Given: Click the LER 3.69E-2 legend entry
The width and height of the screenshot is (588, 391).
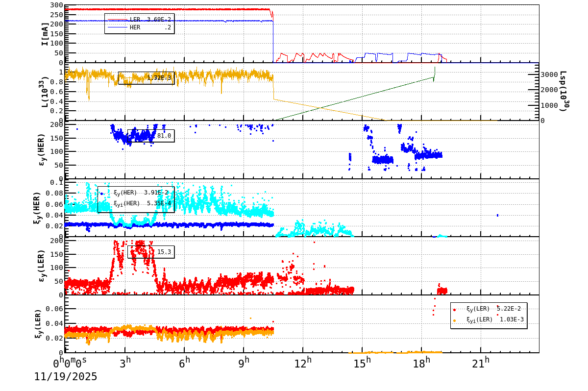Looking at the screenshot, I should pyautogui.click(x=139, y=20).
